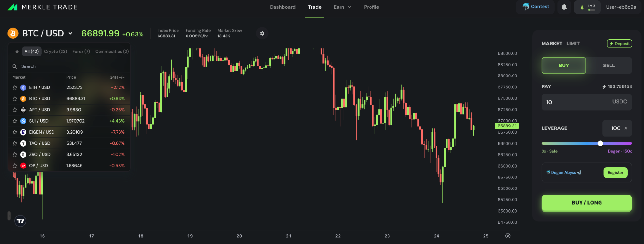Viewport: 644px width, 244px height.
Task: Switch to MARKET order type
Action: click(x=552, y=43)
